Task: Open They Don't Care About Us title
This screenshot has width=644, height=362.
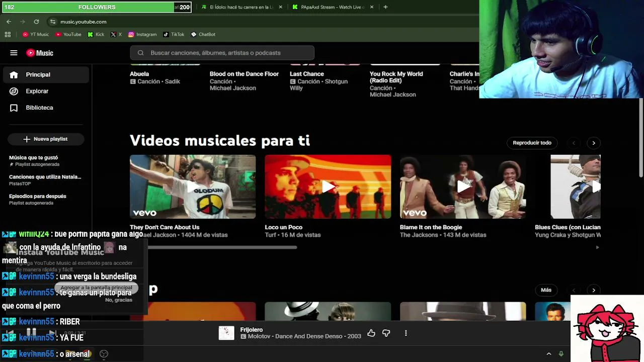Action: click(x=165, y=227)
